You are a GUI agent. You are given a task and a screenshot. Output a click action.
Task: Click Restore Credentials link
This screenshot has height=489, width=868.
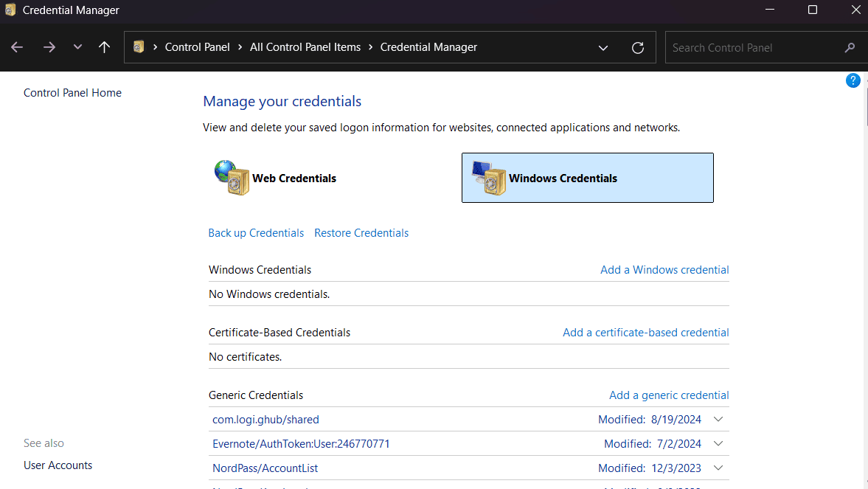[361, 233]
